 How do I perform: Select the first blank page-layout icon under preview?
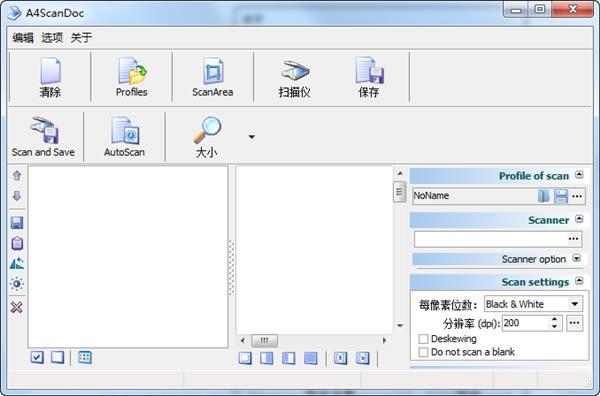(x=245, y=358)
